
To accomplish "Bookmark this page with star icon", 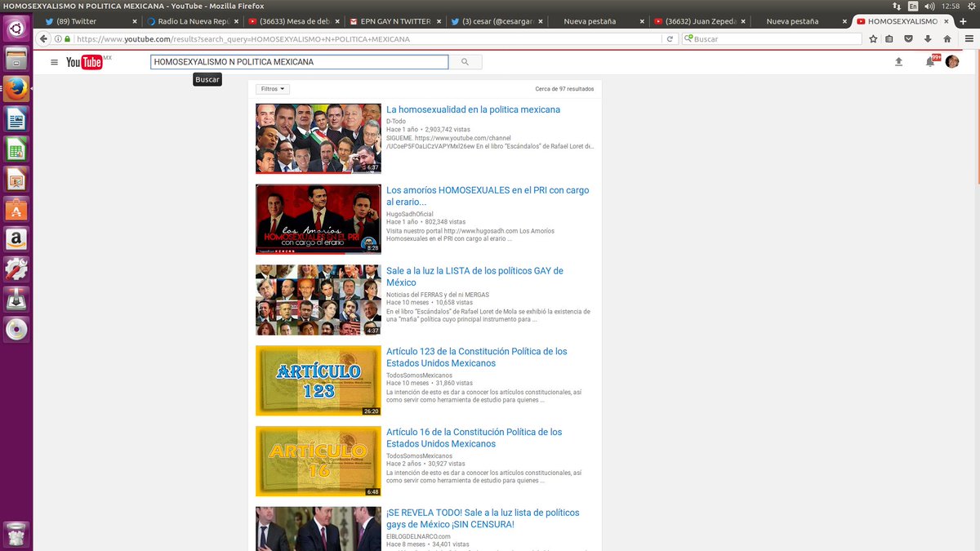I will pos(873,38).
